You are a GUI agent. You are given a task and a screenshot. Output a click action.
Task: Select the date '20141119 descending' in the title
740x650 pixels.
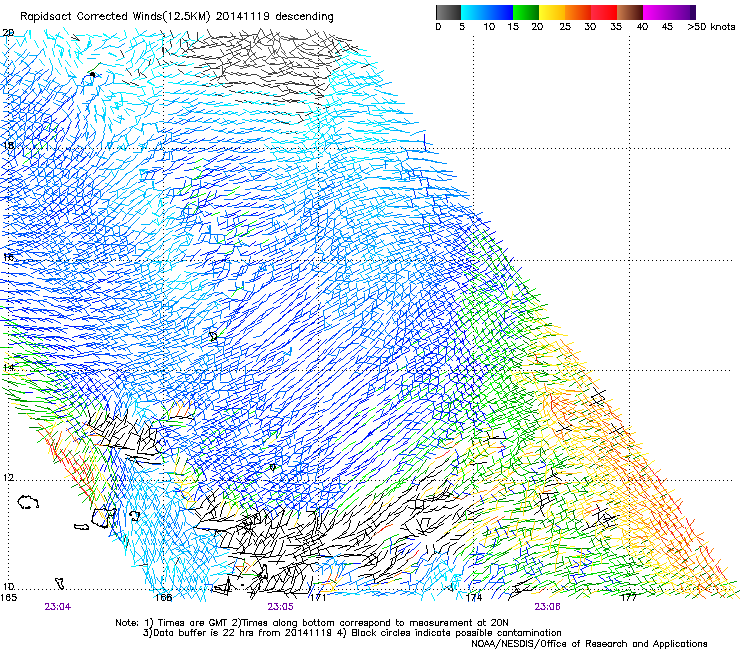click(275, 17)
